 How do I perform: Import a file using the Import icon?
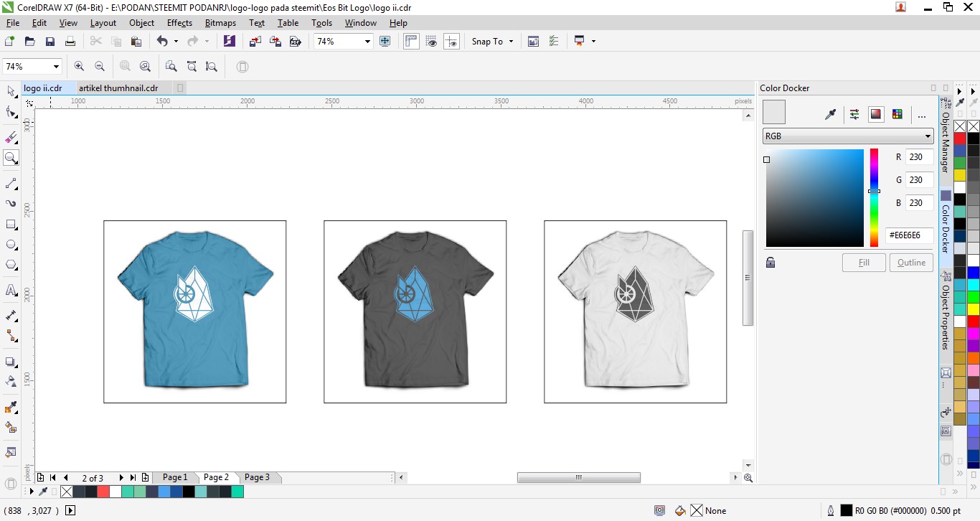pyautogui.click(x=255, y=42)
